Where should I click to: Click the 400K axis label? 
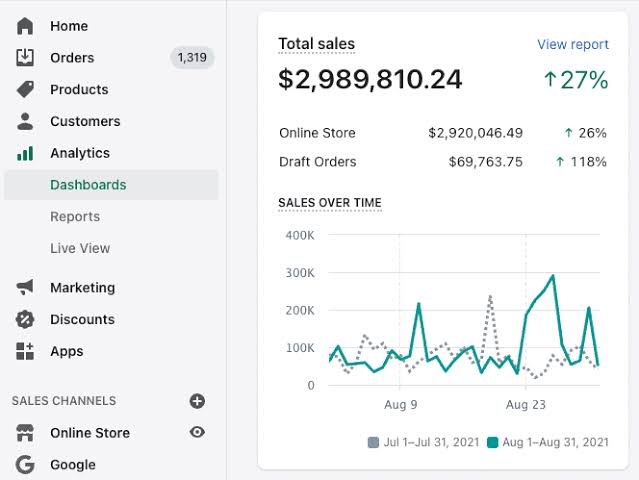pyautogui.click(x=300, y=236)
